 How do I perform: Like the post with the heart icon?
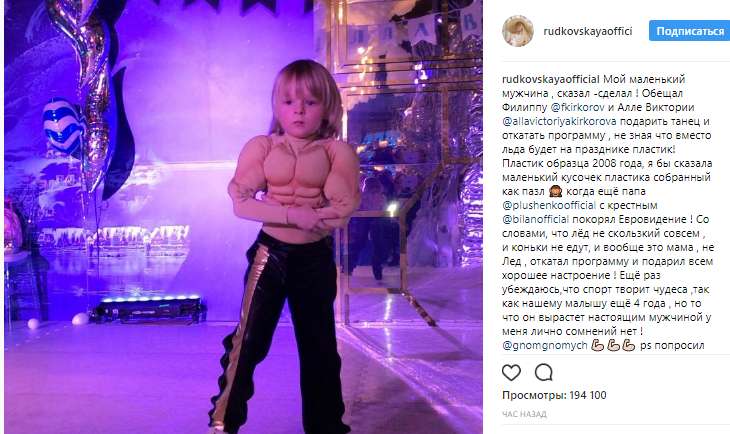point(511,373)
